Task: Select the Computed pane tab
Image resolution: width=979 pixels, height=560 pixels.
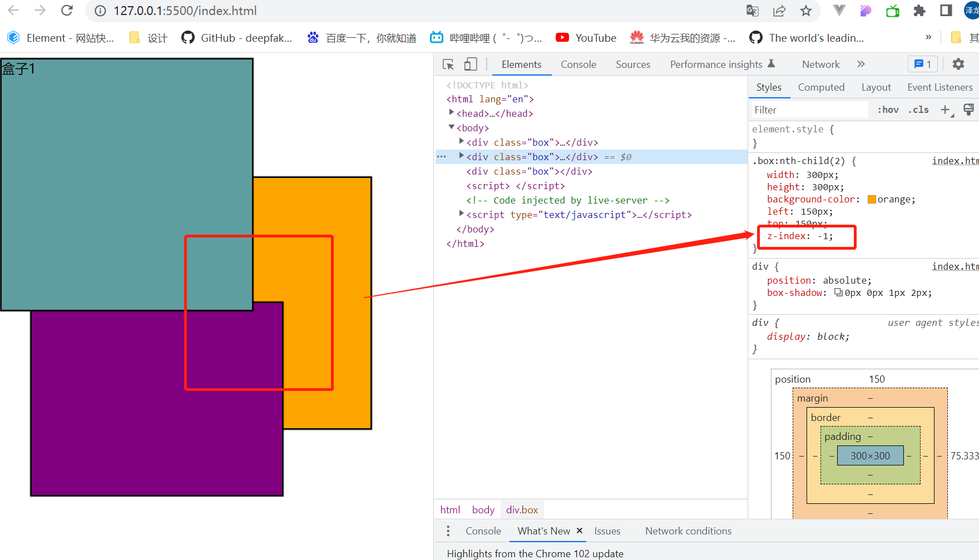Action: 821,87
